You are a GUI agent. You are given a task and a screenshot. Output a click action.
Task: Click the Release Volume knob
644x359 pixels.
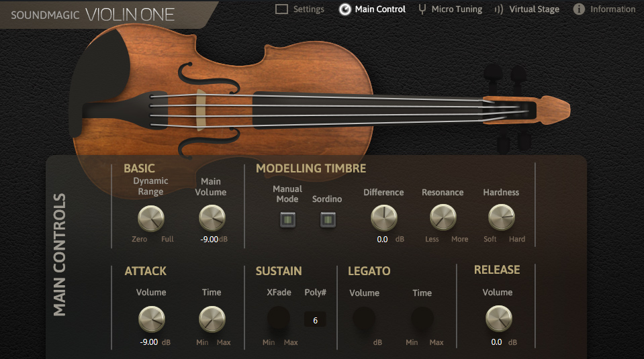[498, 318]
